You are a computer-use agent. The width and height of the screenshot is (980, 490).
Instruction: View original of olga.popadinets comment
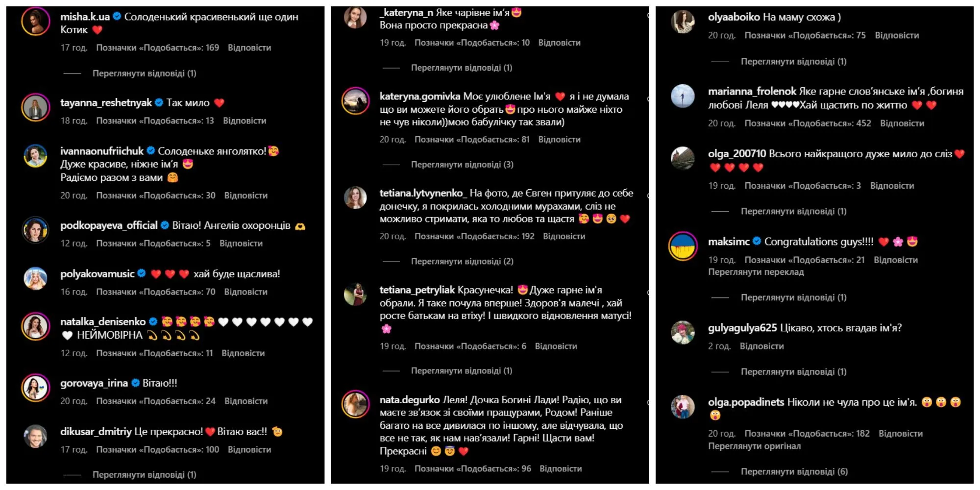tap(755, 446)
